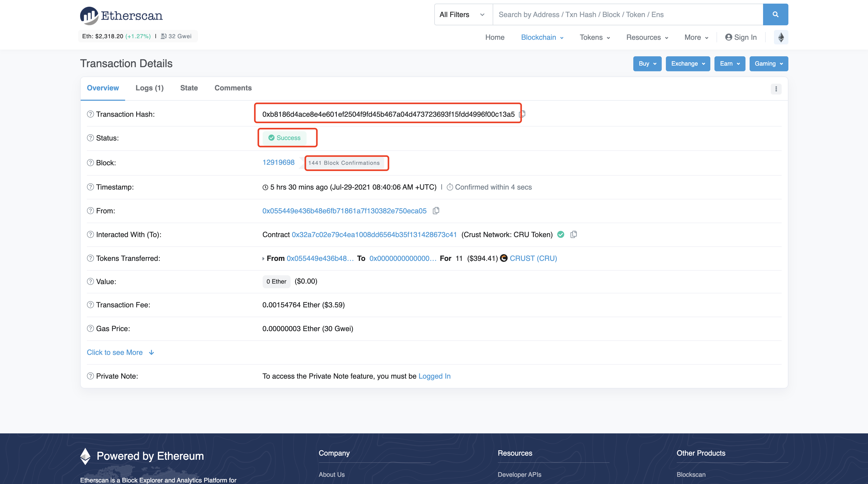868x484 pixels.
Task: Click the gas price 0.00000003 Ether text
Action: 308,329
